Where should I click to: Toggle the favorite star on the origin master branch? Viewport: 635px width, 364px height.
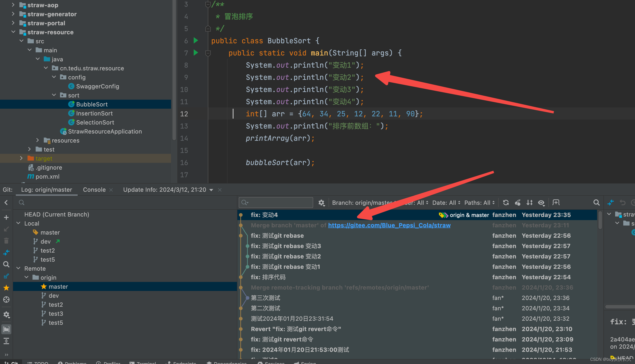coord(44,286)
